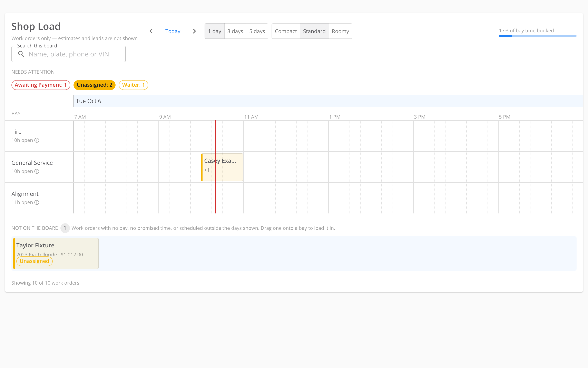Click the +1 indicator on Casey card

tap(207, 170)
